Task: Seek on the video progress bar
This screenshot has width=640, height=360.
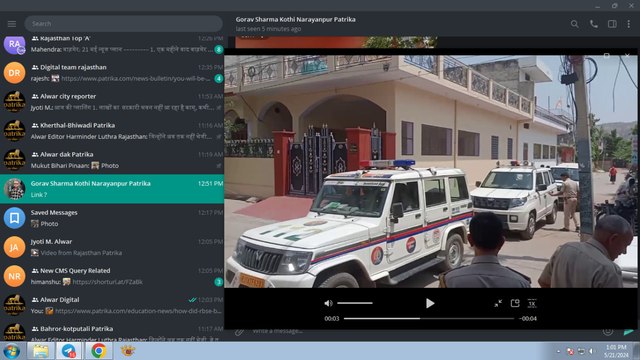Action: pyautogui.click(x=429, y=318)
